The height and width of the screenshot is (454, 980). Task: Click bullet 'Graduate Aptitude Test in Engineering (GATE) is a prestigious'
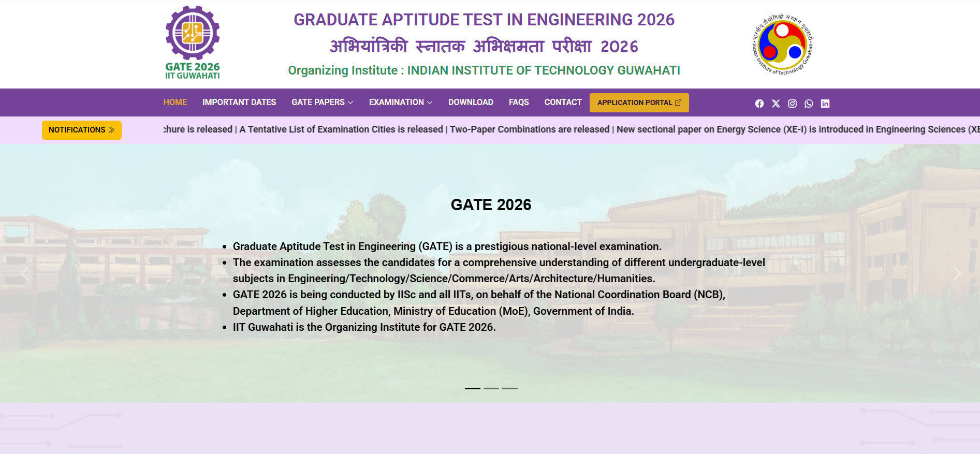(x=447, y=246)
